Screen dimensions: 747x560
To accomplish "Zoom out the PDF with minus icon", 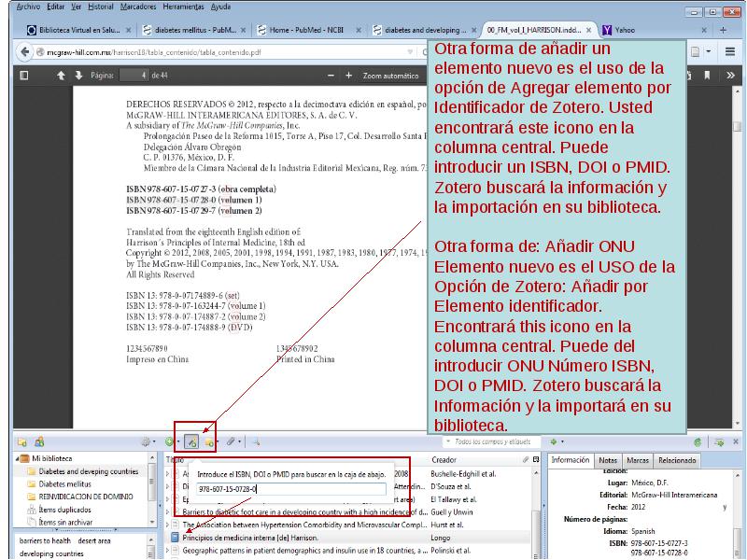I will (x=331, y=76).
